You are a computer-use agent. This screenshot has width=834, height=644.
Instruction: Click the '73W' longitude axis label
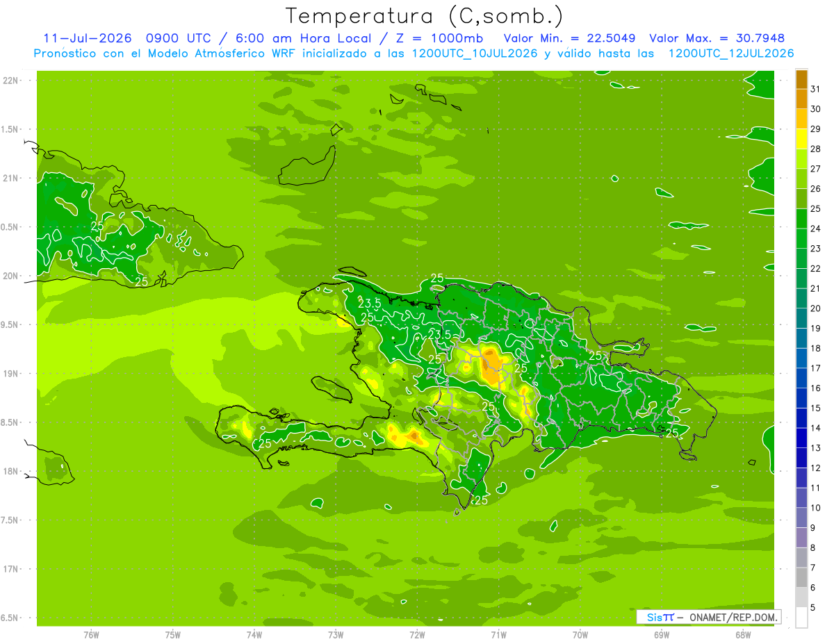click(x=336, y=635)
